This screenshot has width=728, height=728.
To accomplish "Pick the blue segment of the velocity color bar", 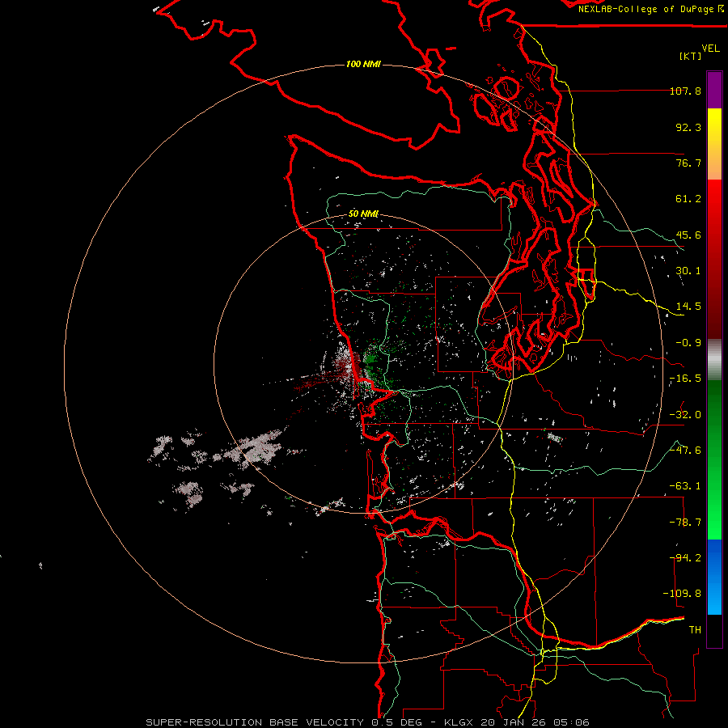I will coord(714,577).
